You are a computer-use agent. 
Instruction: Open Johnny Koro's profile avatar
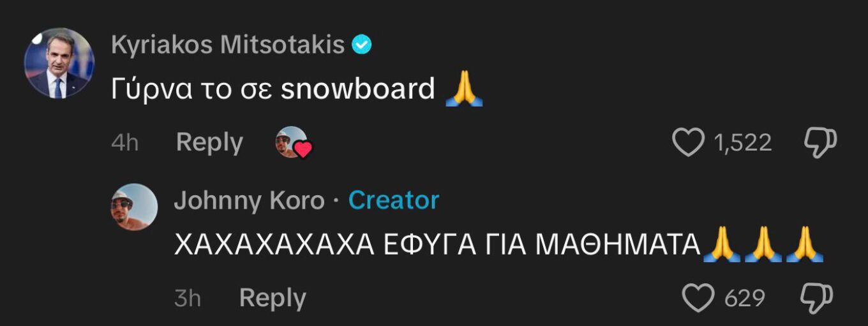pos(134,207)
